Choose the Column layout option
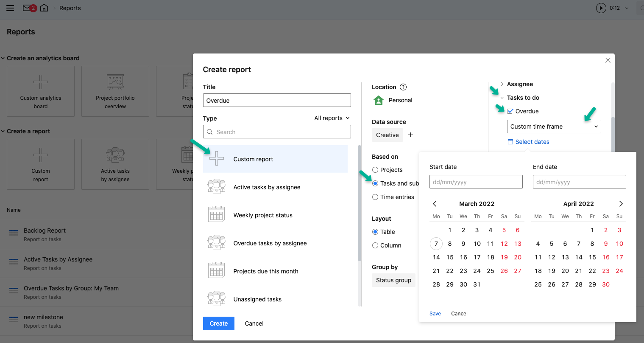 coord(375,245)
